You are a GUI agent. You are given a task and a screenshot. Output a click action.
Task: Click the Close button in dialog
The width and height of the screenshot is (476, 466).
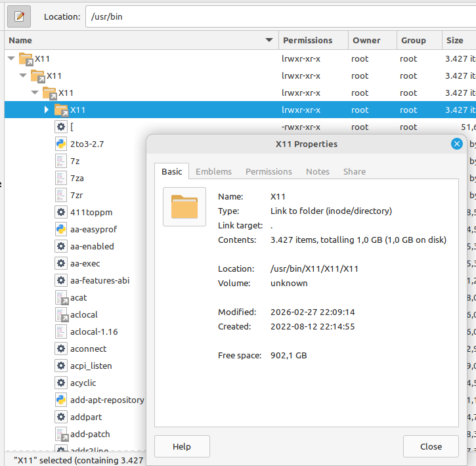tap(431, 446)
